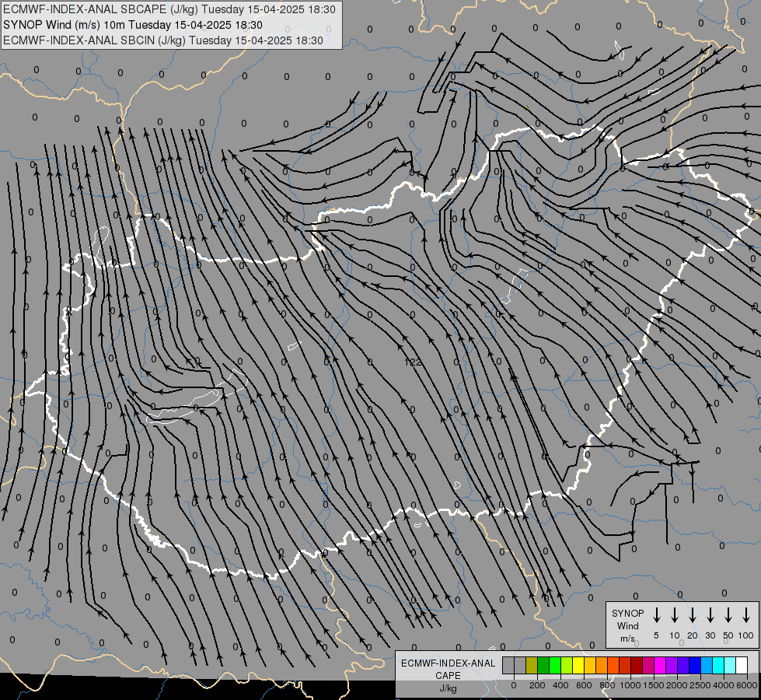Click the SYNOP Wind m/s legend label
The width and height of the screenshot is (761, 700).
pos(627,625)
